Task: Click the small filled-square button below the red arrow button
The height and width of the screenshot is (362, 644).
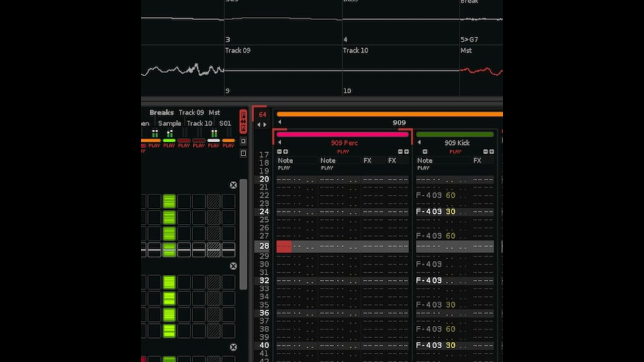Action: click(x=243, y=141)
